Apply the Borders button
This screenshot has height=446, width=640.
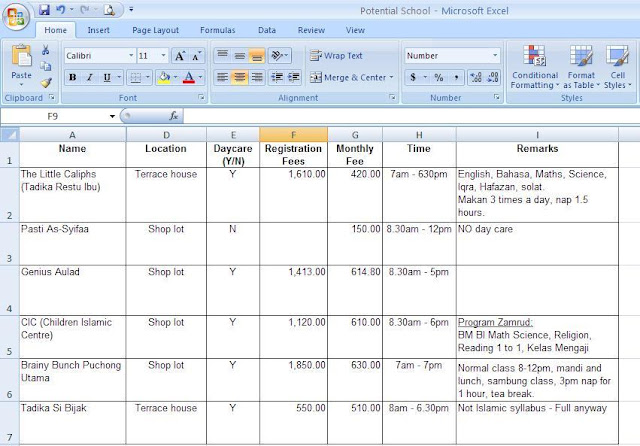pyautogui.click(x=136, y=78)
